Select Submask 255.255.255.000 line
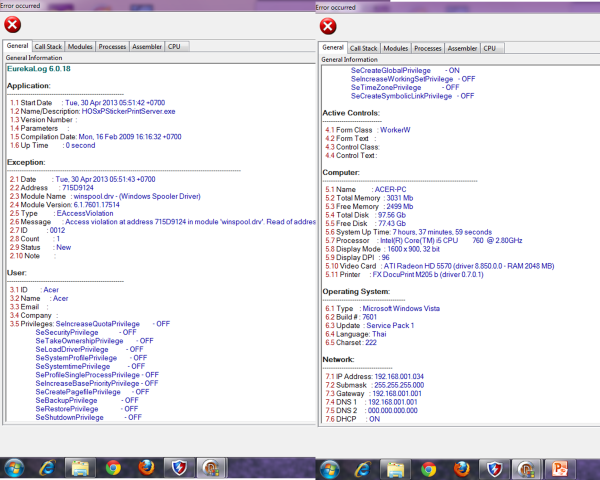 375,385
